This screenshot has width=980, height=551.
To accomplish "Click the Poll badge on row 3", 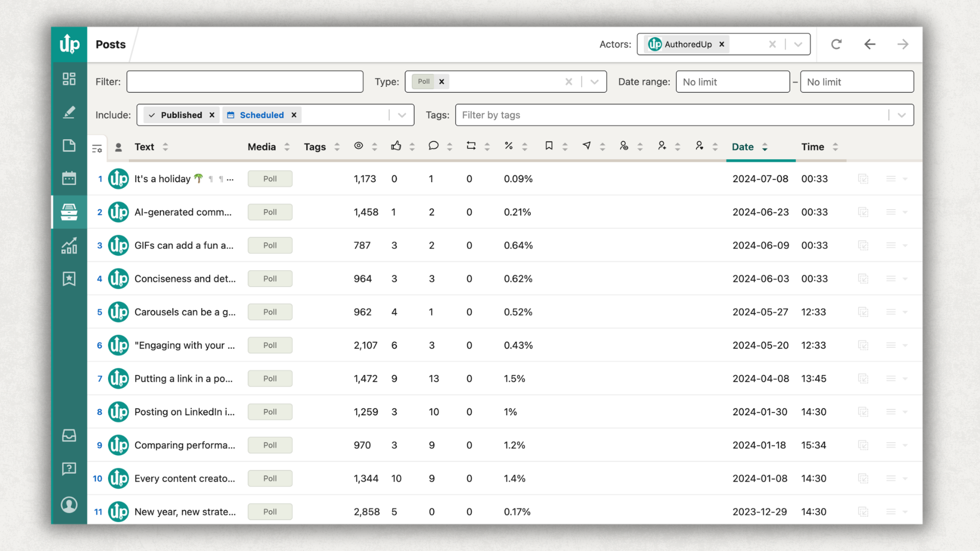I will (269, 245).
